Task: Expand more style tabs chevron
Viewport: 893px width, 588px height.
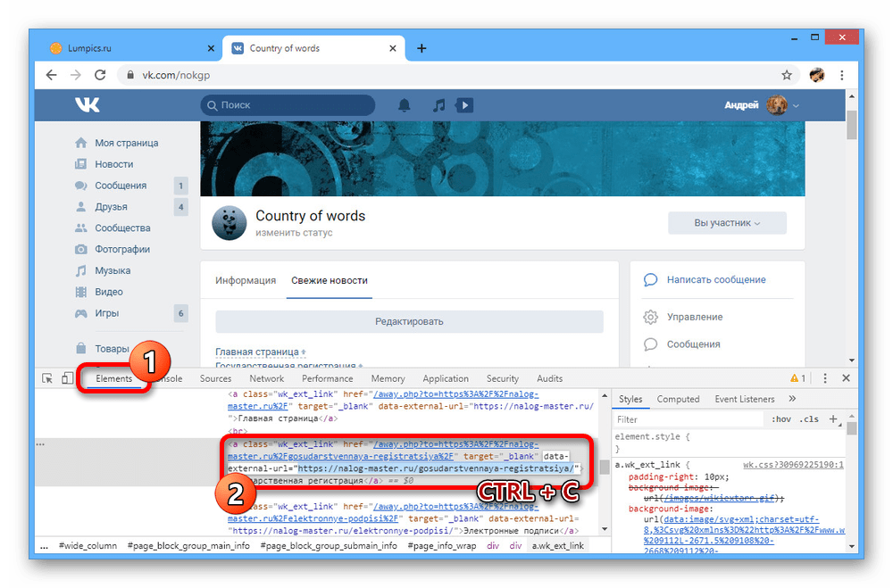Action: [792, 399]
